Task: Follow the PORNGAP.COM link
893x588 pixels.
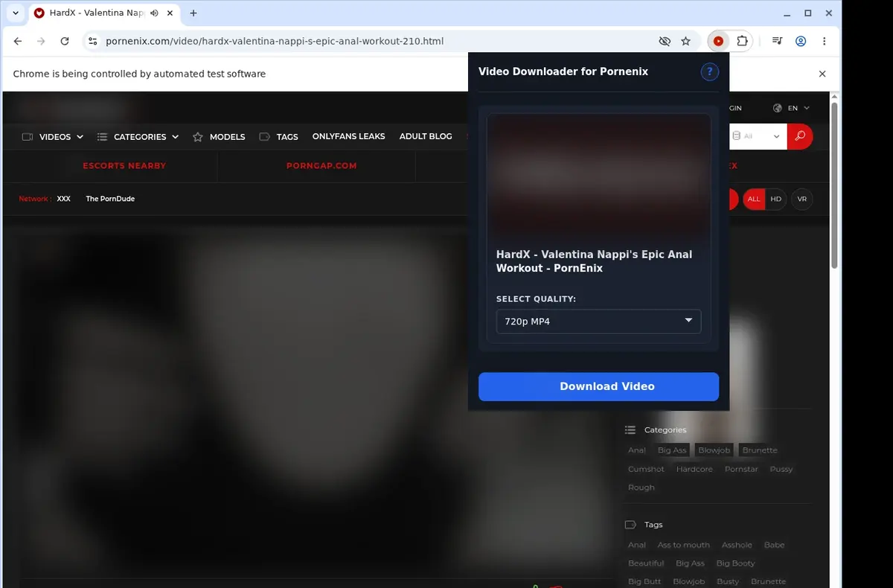Action: pos(321,166)
